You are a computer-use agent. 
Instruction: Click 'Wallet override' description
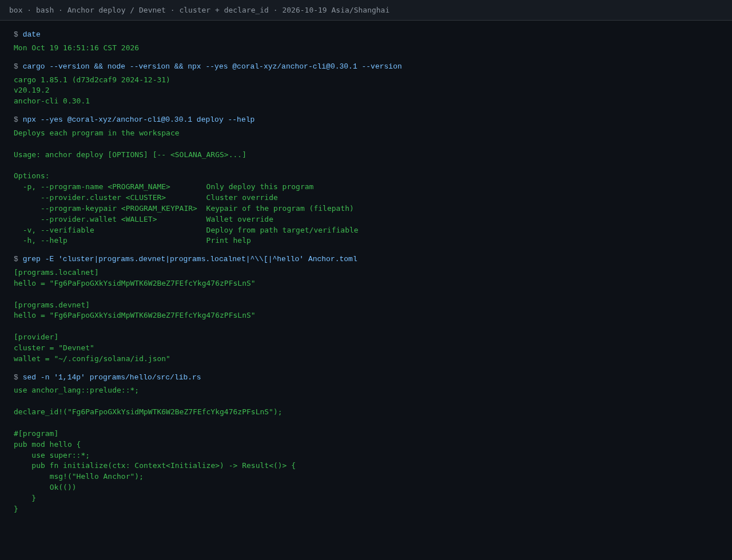pyautogui.click(x=240, y=219)
